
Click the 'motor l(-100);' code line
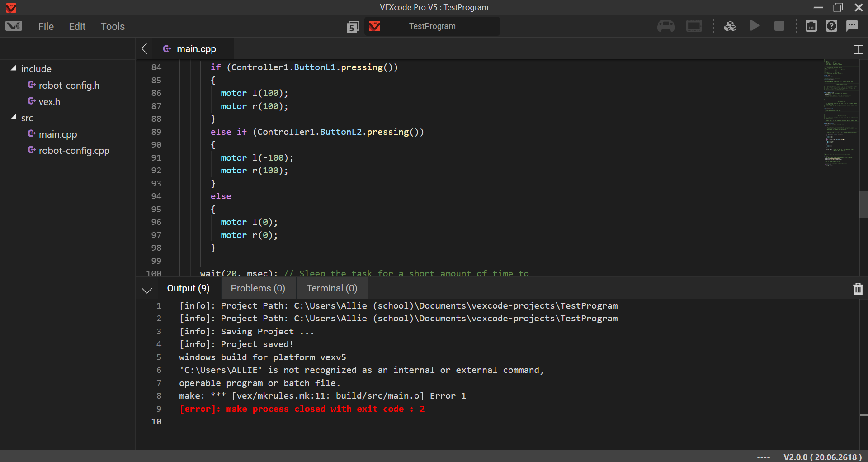click(257, 157)
